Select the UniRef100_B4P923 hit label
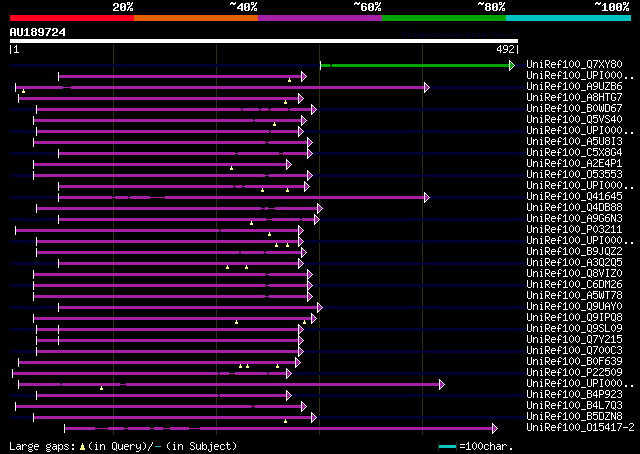Screen dimensions: 640x454 (x=574, y=394)
